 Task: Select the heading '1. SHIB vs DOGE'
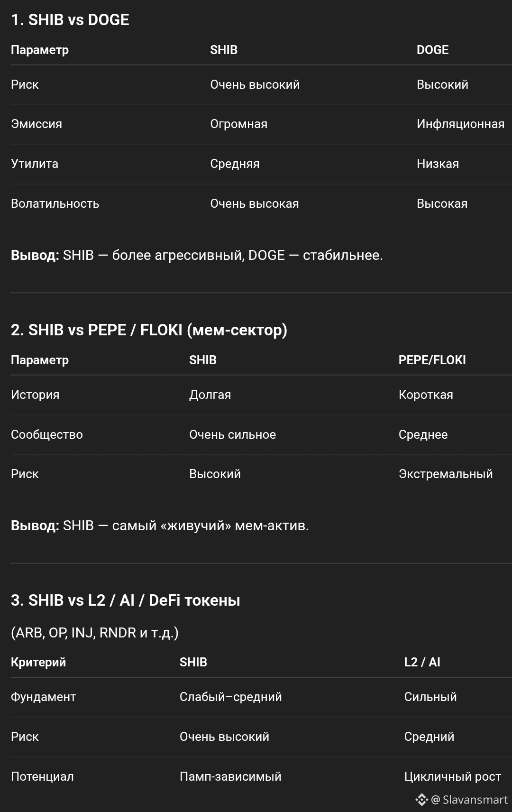[x=70, y=20]
